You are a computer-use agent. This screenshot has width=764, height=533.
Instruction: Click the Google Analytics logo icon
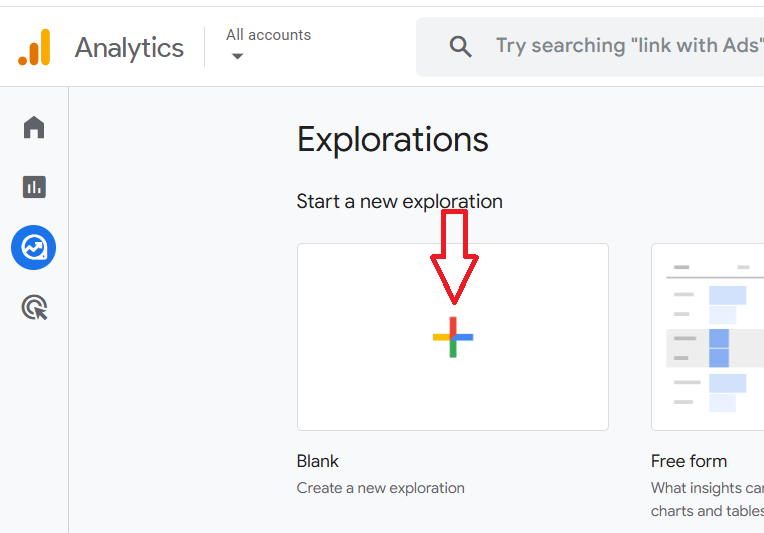(x=34, y=48)
